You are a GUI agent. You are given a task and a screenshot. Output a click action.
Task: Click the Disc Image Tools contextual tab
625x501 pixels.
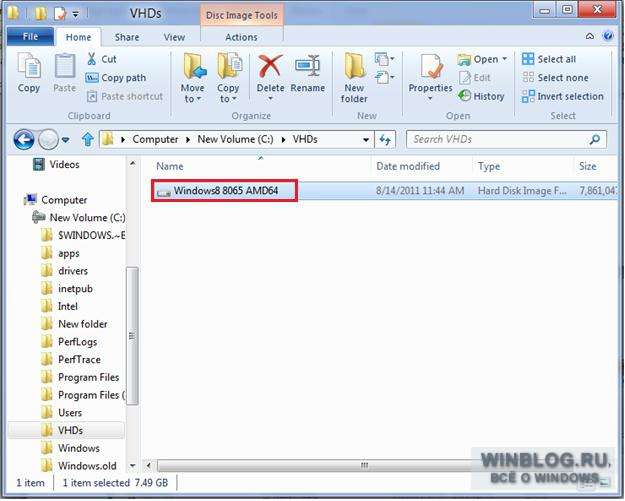242,15
